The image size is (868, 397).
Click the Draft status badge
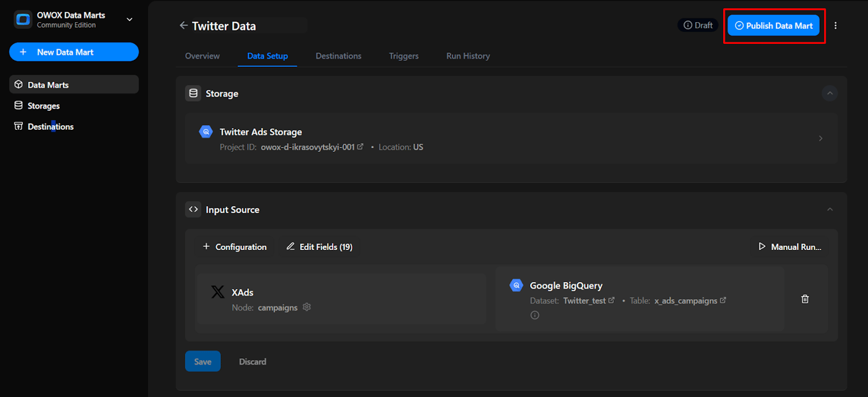[698, 25]
